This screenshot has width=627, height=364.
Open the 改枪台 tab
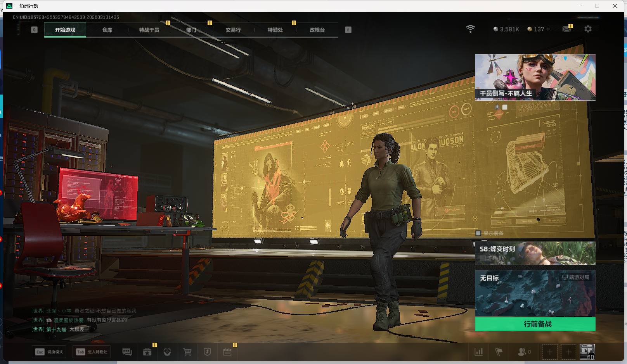pos(317,30)
